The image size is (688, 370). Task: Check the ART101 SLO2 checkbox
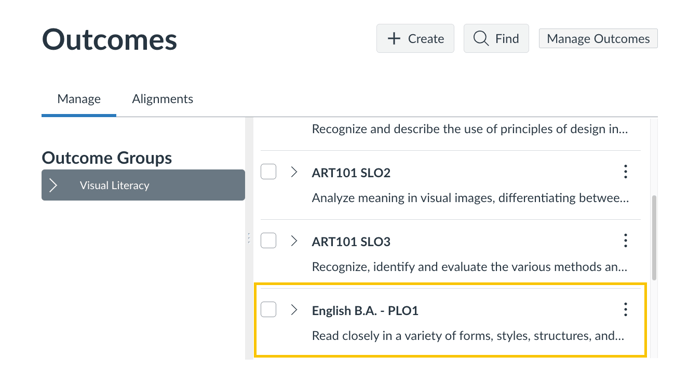(x=268, y=172)
